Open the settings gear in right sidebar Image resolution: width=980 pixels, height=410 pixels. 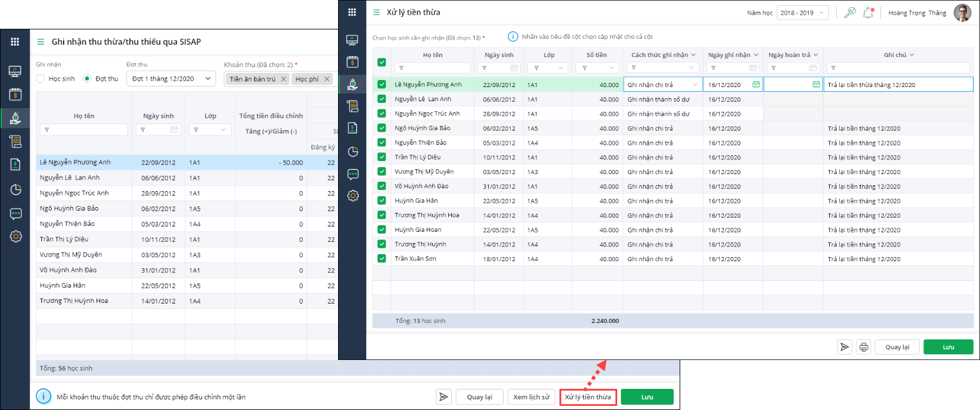(x=353, y=196)
